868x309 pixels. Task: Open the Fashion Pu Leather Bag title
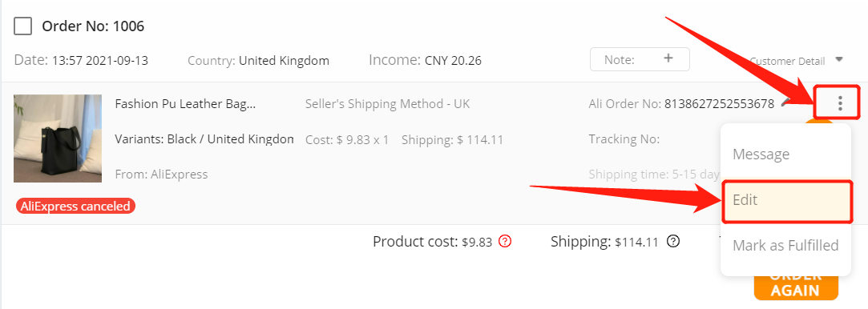[185, 103]
